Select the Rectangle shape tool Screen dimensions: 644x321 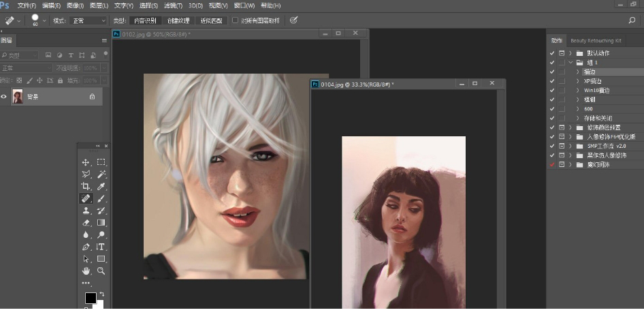coord(101,259)
